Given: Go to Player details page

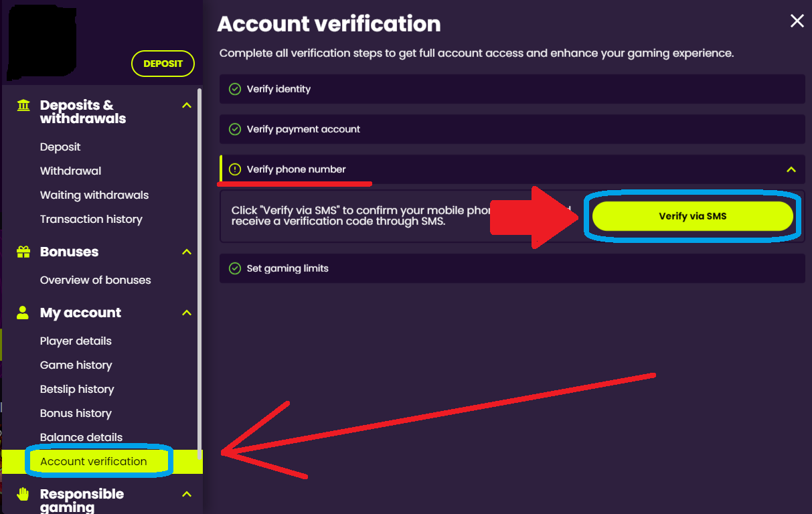Looking at the screenshot, I should [76, 341].
